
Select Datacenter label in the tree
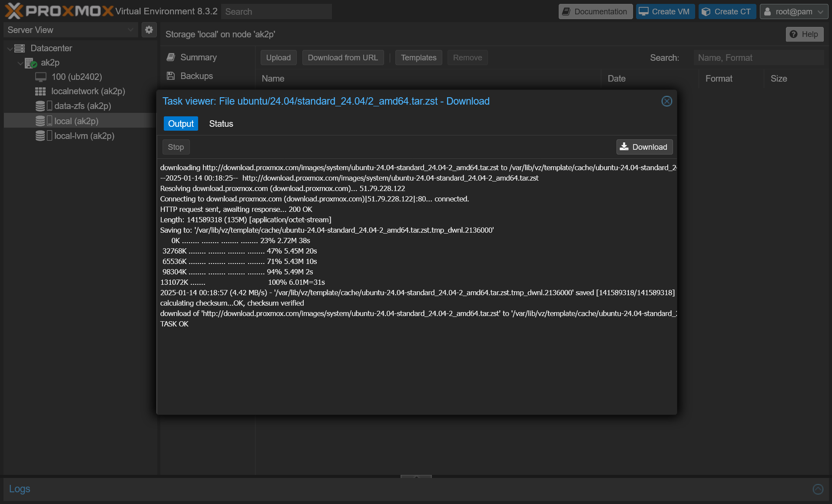pos(51,48)
